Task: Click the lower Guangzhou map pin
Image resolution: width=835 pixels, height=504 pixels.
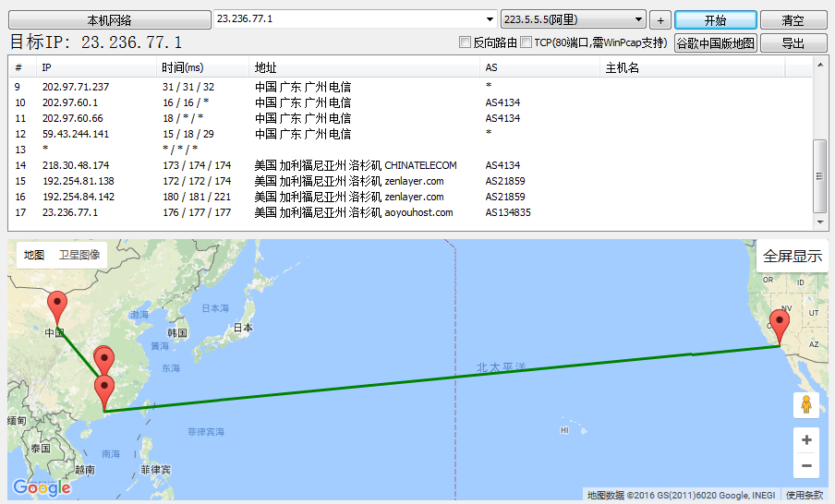Action: tap(104, 389)
